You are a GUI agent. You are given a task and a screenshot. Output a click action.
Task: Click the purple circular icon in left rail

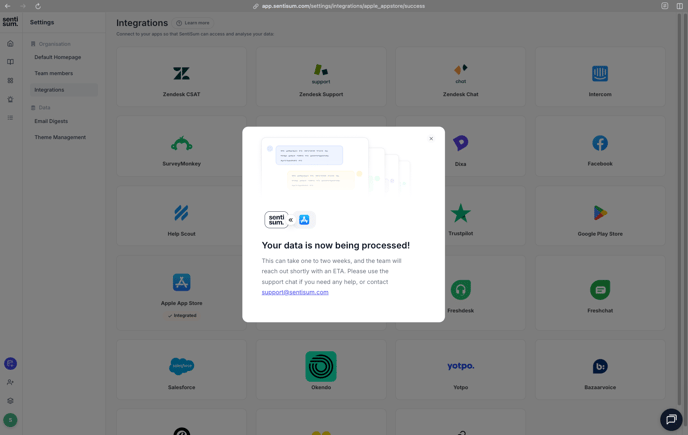click(10, 363)
